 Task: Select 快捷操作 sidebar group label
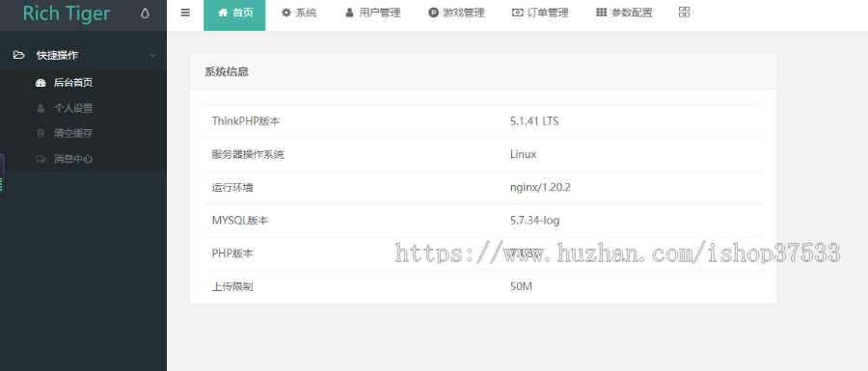(58, 55)
